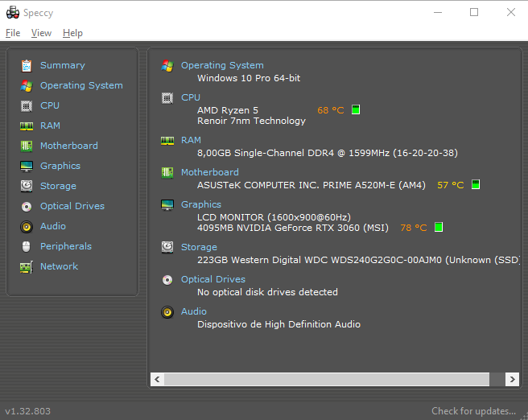Open the Help menu
Image resolution: width=528 pixels, height=420 pixels.
(72, 33)
